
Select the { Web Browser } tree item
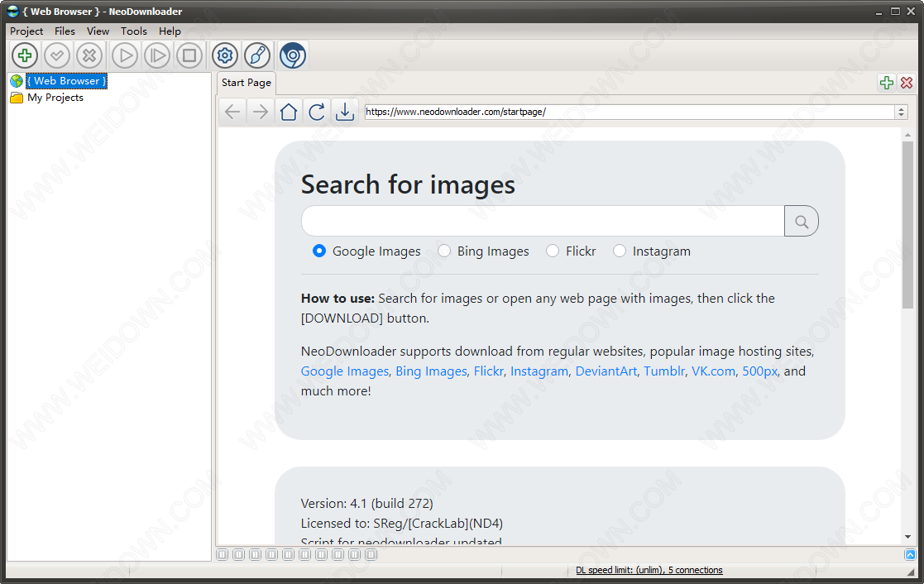click(66, 81)
